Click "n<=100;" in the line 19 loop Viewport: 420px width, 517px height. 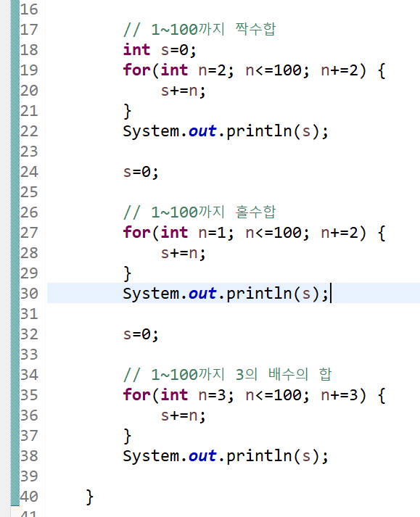point(278,70)
